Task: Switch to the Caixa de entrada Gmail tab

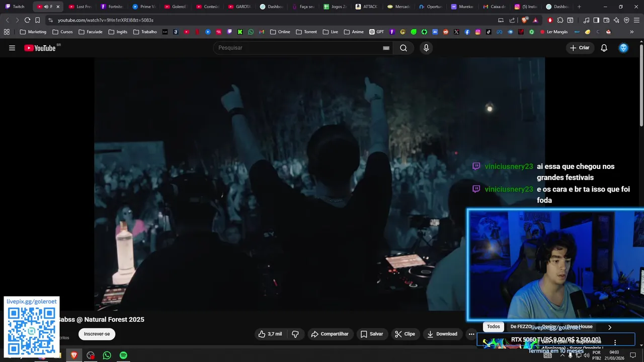Action: [x=495, y=7]
